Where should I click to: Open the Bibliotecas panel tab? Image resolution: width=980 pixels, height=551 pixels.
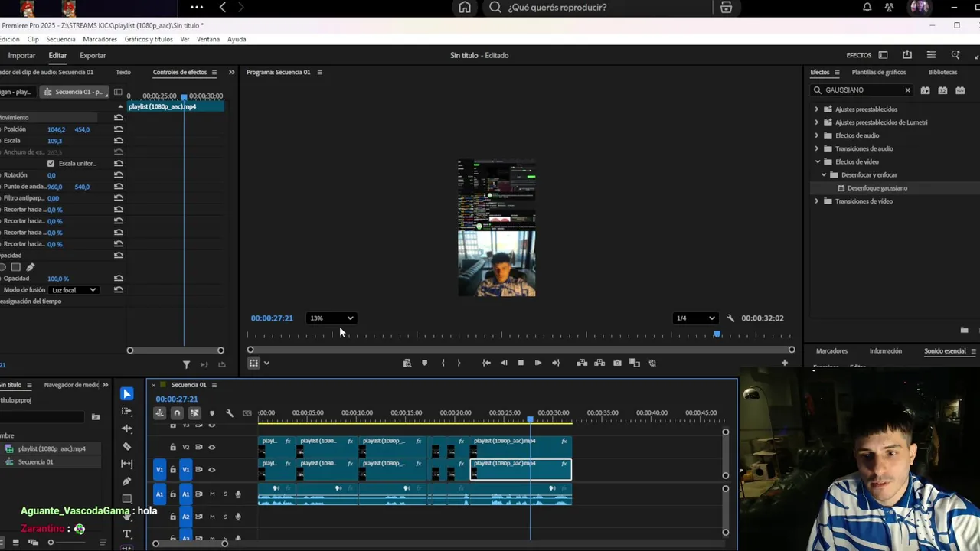[942, 72]
